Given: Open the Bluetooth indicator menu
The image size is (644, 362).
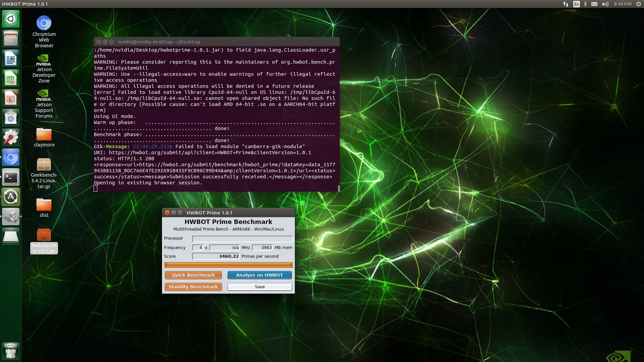Looking at the screenshot, I should [x=585, y=4].
